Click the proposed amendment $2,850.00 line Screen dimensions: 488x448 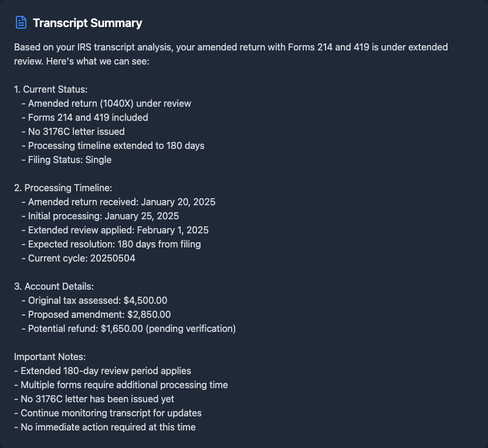pyautogui.click(x=99, y=314)
